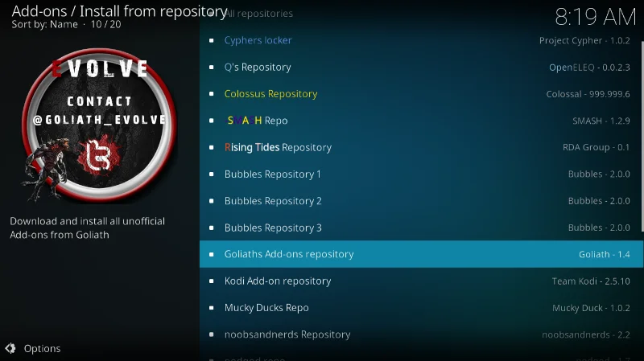Screen dimensions: 644x361
Task: Click the repository list scrollbar
Action: point(642,135)
